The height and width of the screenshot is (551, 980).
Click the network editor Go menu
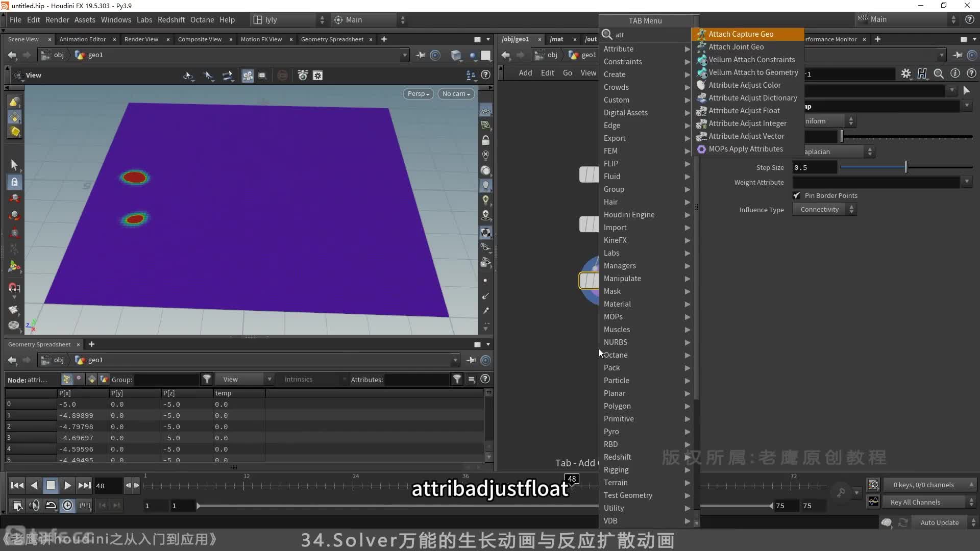pyautogui.click(x=567, y=73)
